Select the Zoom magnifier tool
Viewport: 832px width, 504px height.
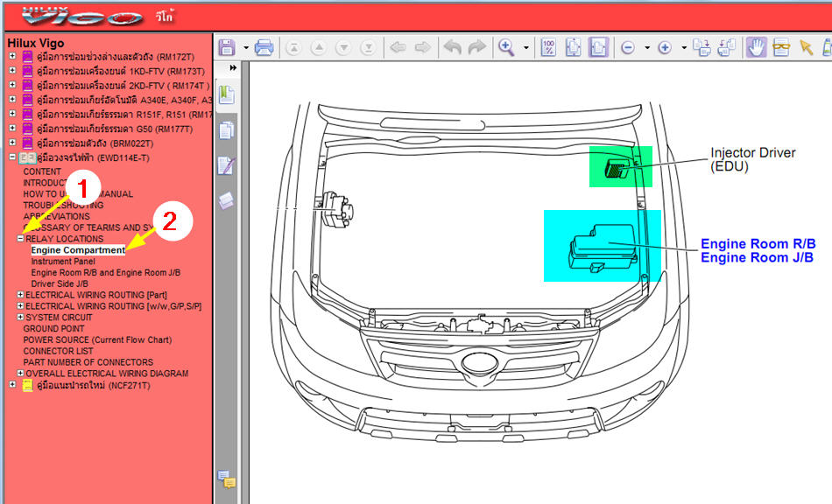click(506, 48)
